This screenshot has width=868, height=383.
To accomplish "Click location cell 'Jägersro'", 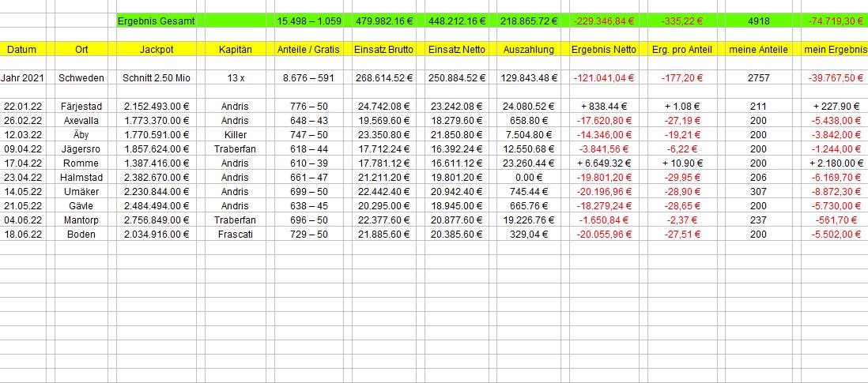I will (81, 148).
